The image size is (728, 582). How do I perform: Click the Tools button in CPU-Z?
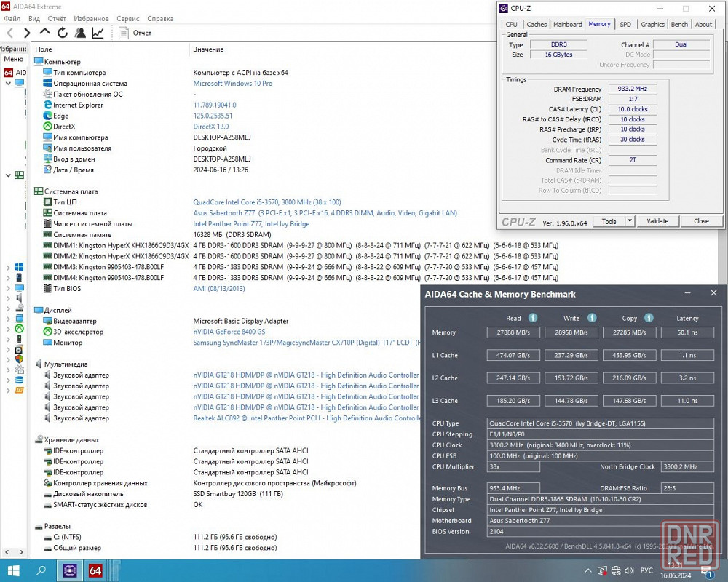click(609, 221)
